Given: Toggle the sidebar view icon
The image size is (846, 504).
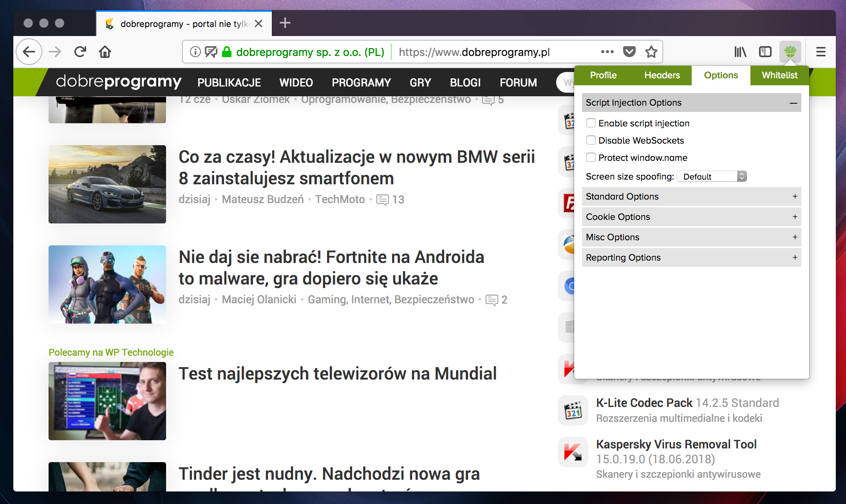Looking at the screenshot, I should point(765,52).
